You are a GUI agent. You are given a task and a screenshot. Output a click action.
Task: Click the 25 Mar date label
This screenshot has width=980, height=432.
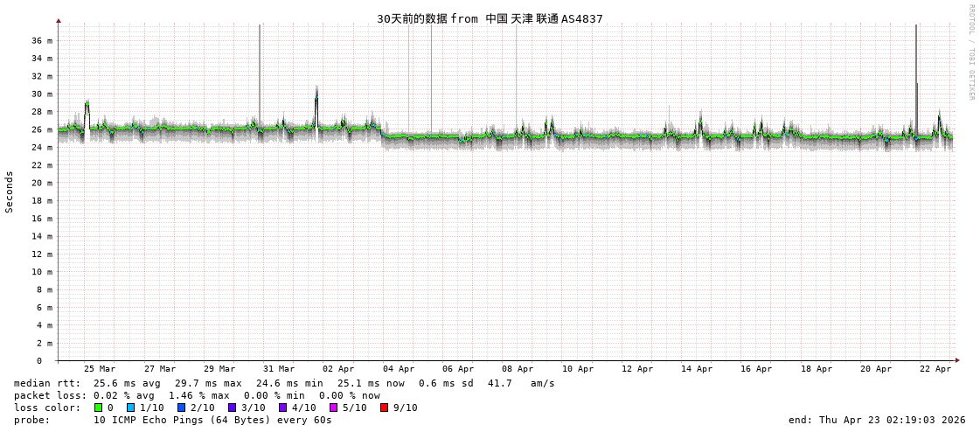tap(100, 369)
